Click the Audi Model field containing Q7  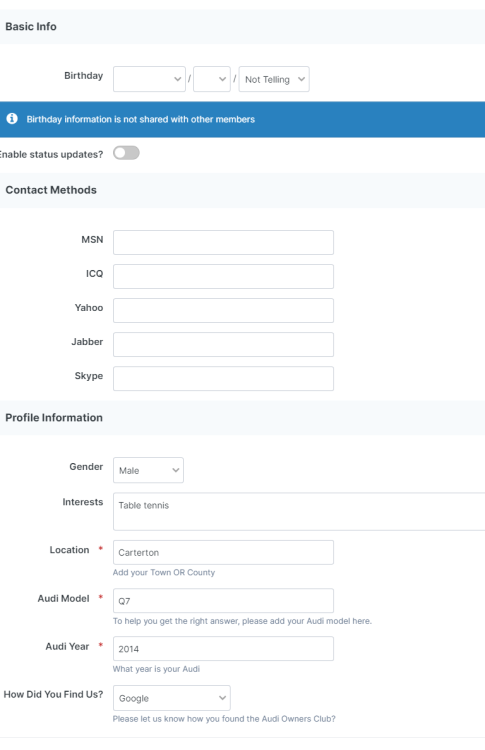click(x=223, y=601)
